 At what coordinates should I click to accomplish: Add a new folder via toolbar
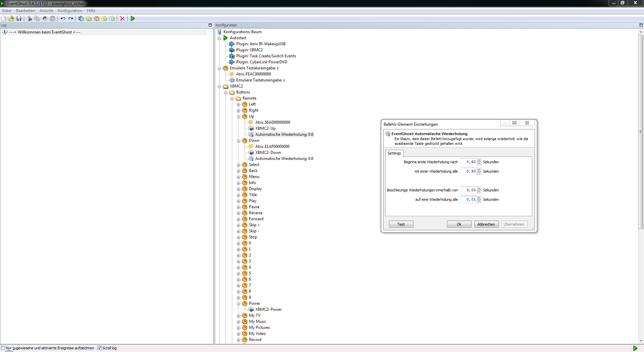coord(89,18)
